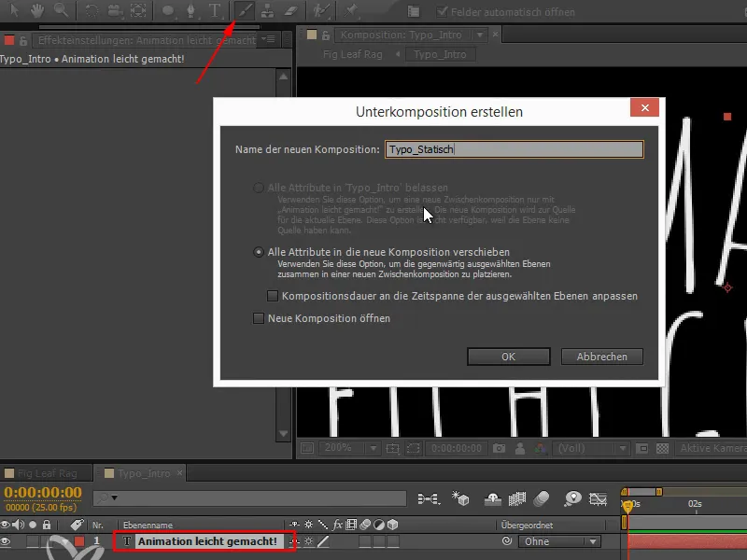Open channel and color management icon

click(x=541, y=448)
